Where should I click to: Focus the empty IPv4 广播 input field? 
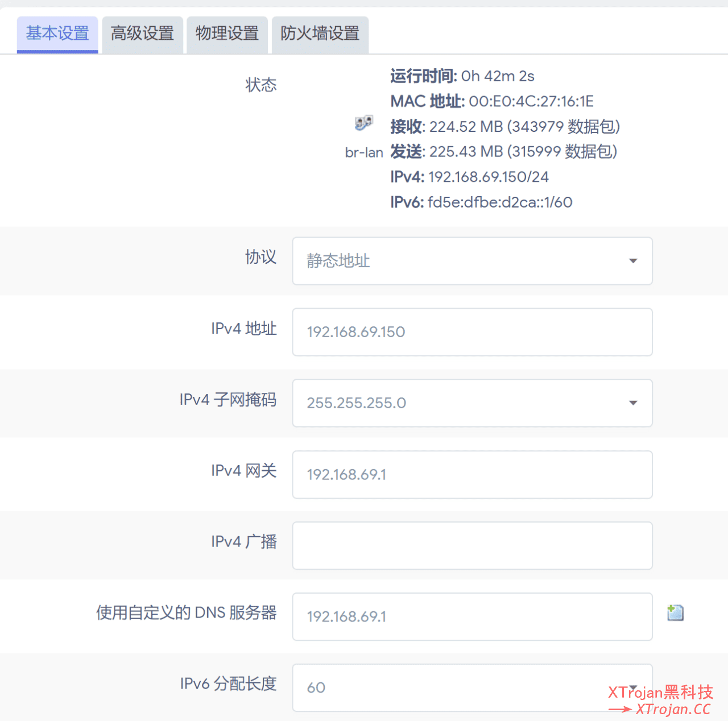pyautogui.click(x=472, y=546)
